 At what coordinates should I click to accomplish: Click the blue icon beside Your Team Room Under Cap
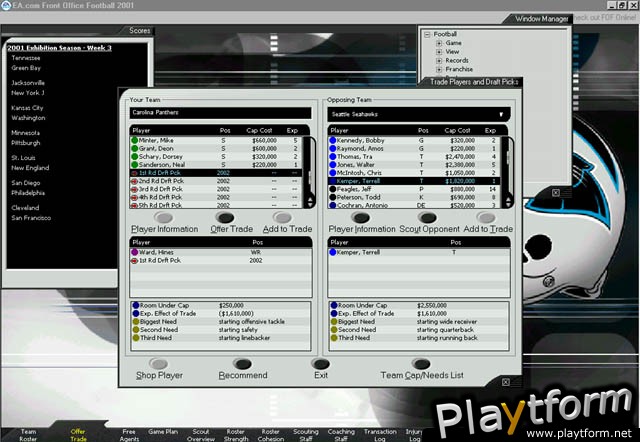click(x=136, y=305)
